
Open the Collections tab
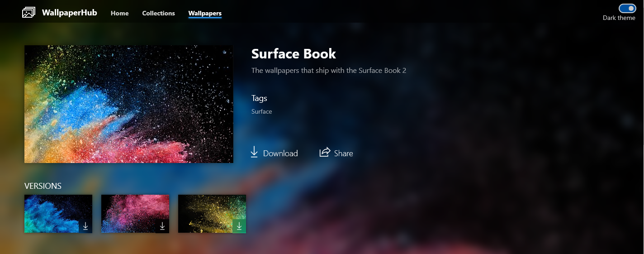tap(159, 13)
